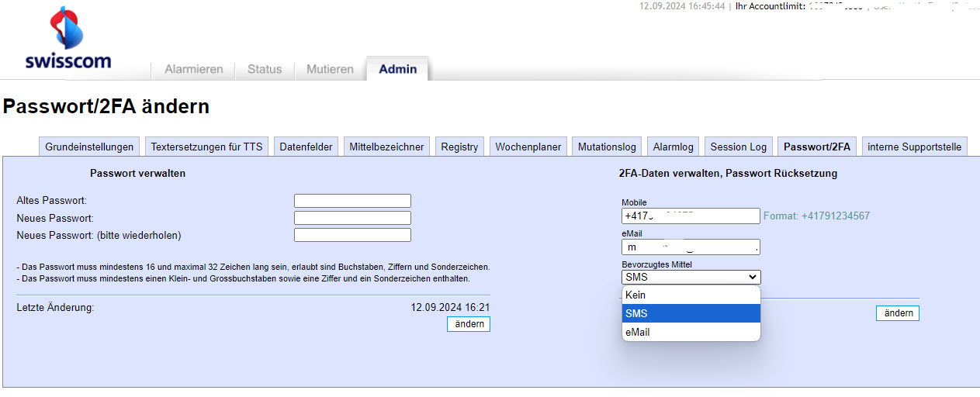Click the 12.09.2024 16:45:44 header timestamp
The height and width of the screenshot is (397, 980).
click(682, 6)
